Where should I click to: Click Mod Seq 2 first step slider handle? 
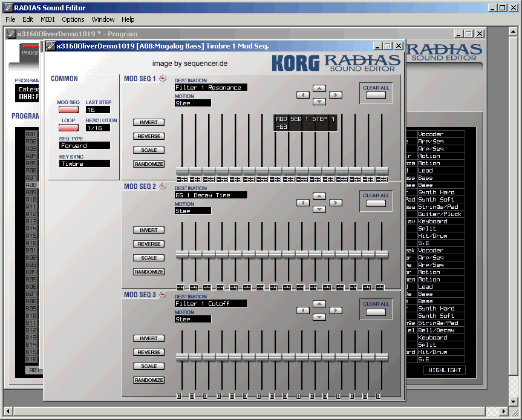182,254
